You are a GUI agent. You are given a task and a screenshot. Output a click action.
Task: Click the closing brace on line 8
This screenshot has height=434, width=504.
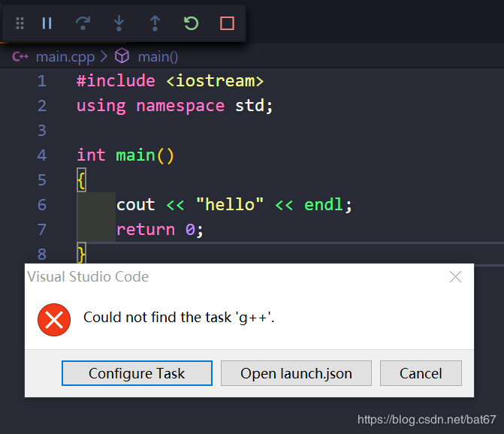tap(81, 254)
